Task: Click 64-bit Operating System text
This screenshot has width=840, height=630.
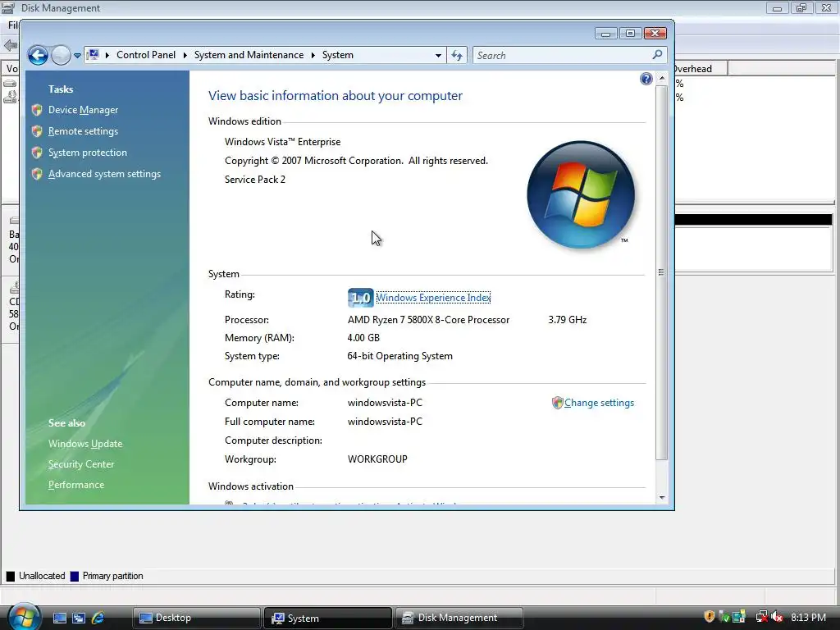Action: (399, 356)
